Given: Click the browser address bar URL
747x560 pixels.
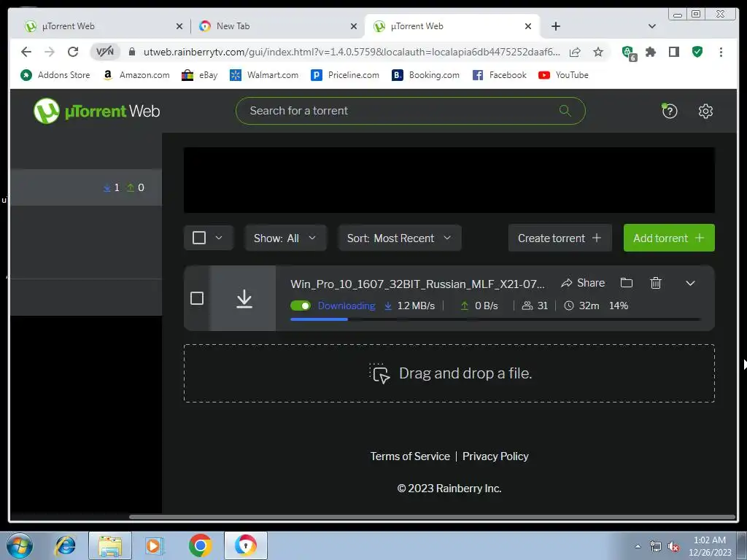Looking at the screenshot, I should coord(352,52).
